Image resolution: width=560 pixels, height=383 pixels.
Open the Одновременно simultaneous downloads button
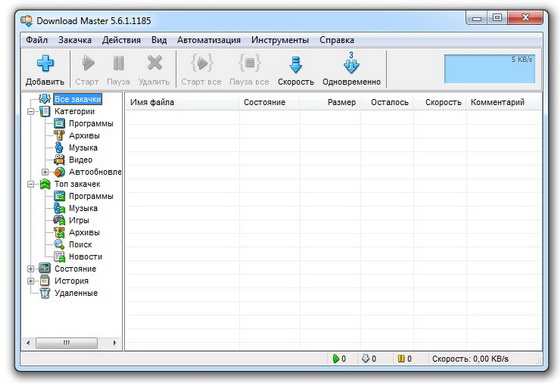(x=351, y=70)
